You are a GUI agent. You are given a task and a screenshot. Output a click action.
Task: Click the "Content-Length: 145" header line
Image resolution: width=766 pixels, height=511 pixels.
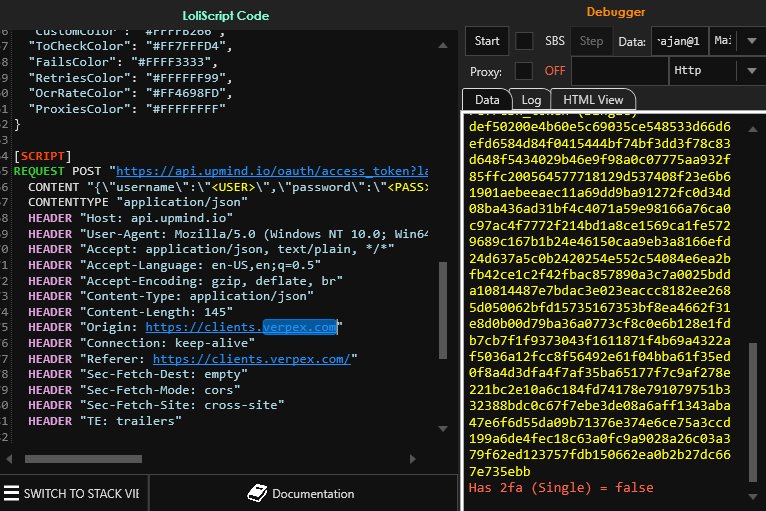(x=130, y=312)
